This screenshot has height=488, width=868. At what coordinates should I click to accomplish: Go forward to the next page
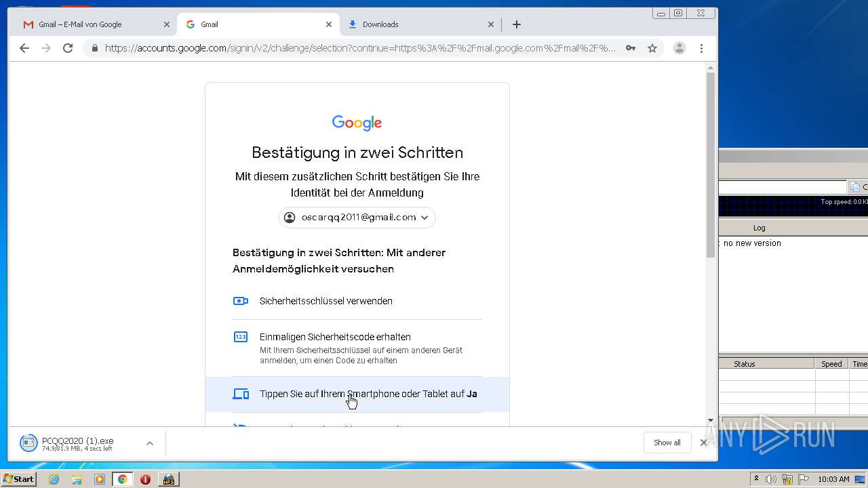point(46,48)
